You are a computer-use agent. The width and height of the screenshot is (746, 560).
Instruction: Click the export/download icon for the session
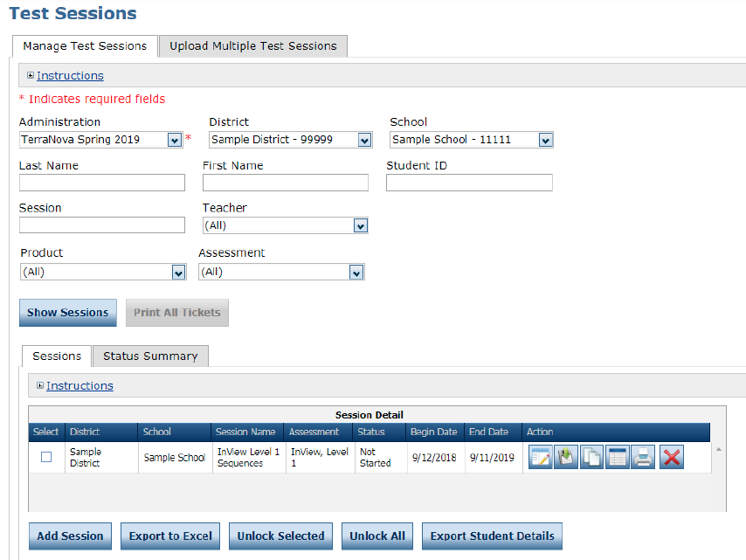point(565,456)
